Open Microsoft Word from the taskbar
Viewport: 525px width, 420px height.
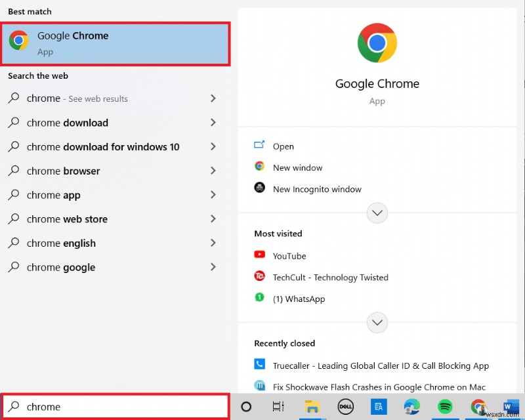pyautogui.click(x=511, y=407)
